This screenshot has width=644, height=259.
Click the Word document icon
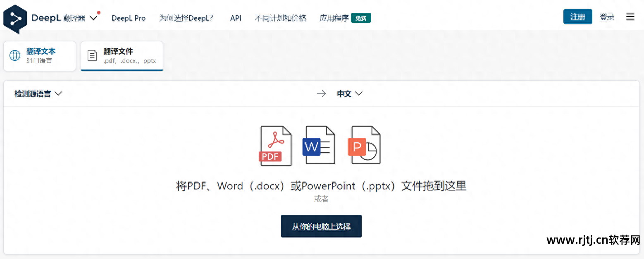pos(319,146)
